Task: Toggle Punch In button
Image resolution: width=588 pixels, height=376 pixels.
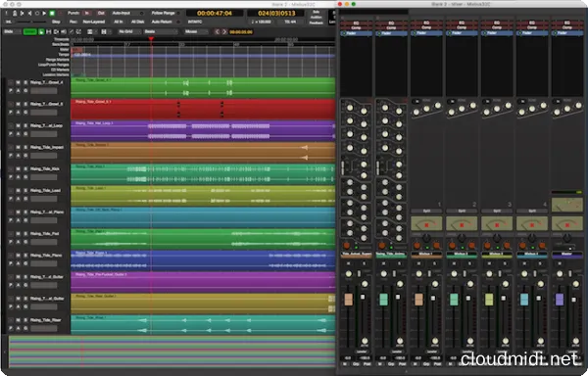Action: (x=87, y=13)
